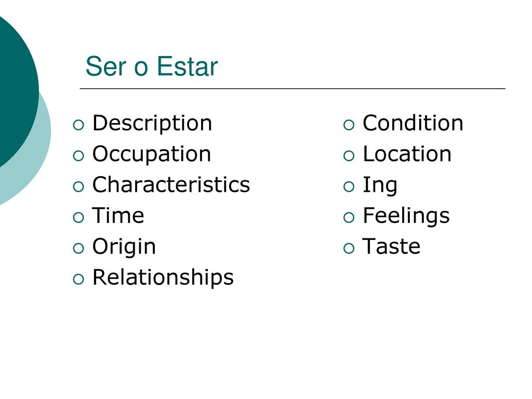Screen dimensions: 532x399
Task: Click the 'Origin' list item
Action: 124,247
